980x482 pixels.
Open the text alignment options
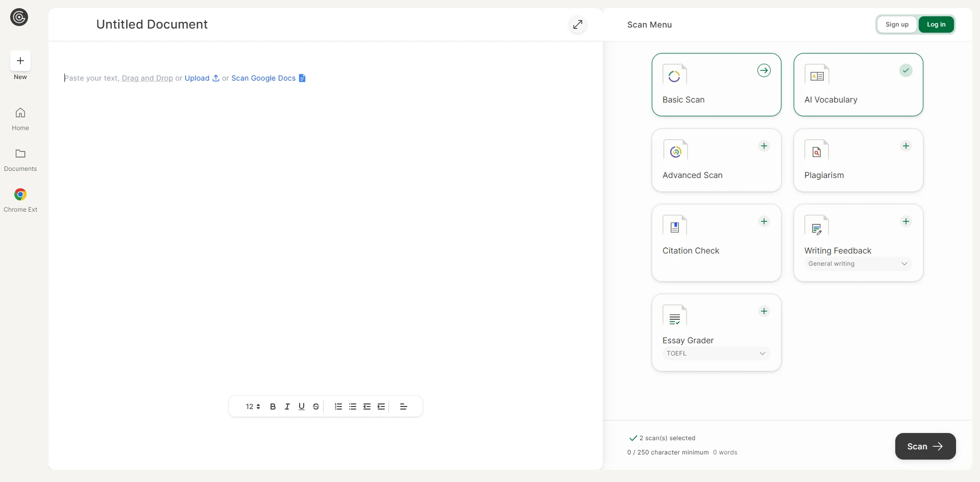[403, 407]
